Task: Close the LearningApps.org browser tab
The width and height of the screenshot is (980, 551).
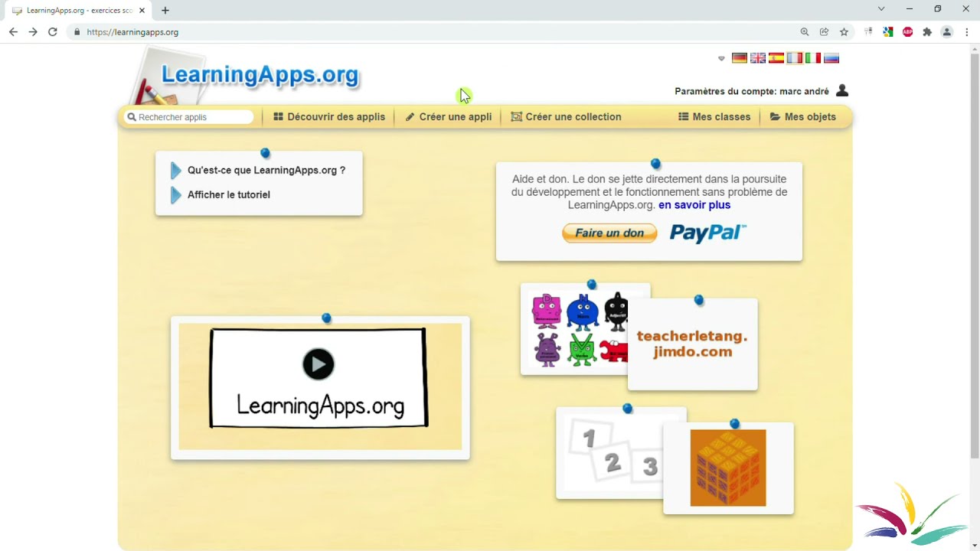Action: pos(142,11)
